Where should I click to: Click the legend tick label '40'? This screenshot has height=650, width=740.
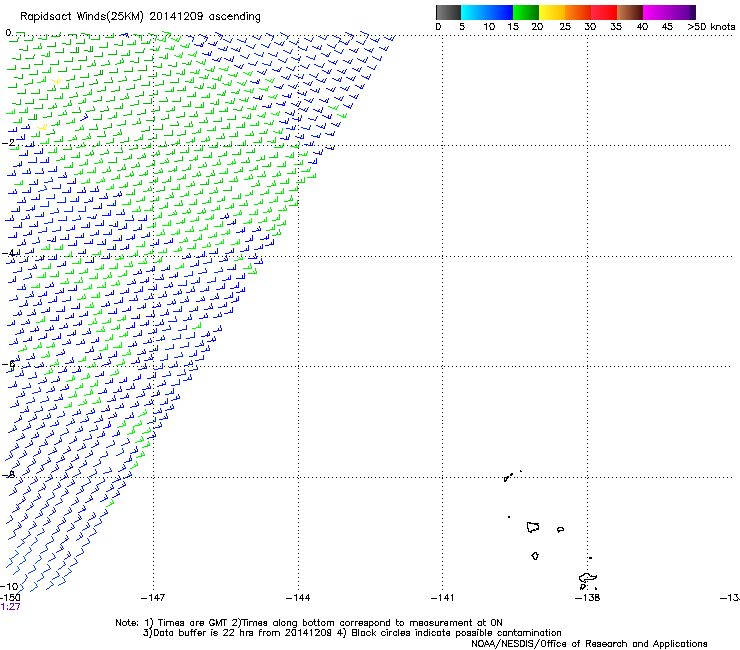point(642,27)
